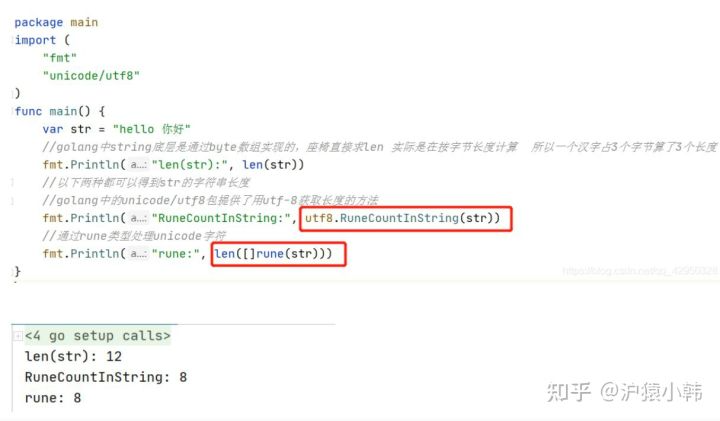Screen dimensions: 720x421
Task: Click fold marker beside //以下两种 comment line
Action: tap(12, 183)
